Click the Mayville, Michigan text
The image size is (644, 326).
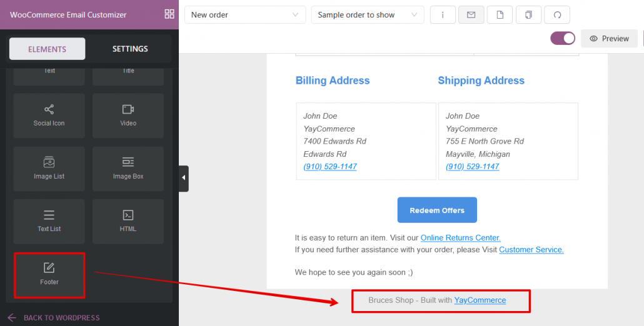pyautogui.click(x=478, y=154)
